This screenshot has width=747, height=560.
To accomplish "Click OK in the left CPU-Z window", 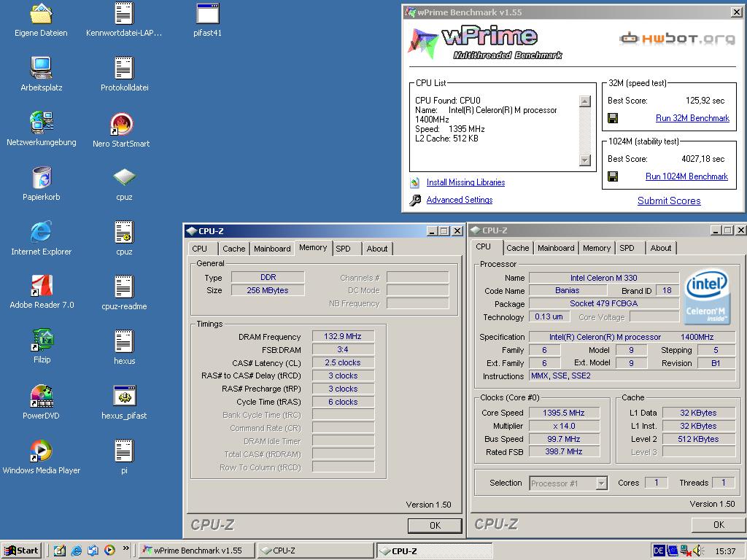I will pos(435,526).
